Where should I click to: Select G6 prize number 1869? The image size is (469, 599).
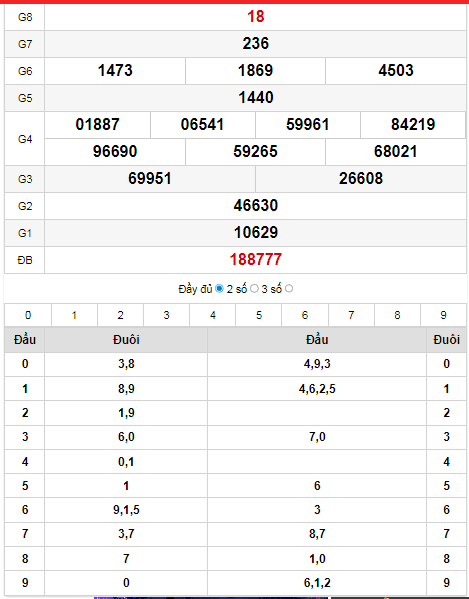[x=256, y=71]
